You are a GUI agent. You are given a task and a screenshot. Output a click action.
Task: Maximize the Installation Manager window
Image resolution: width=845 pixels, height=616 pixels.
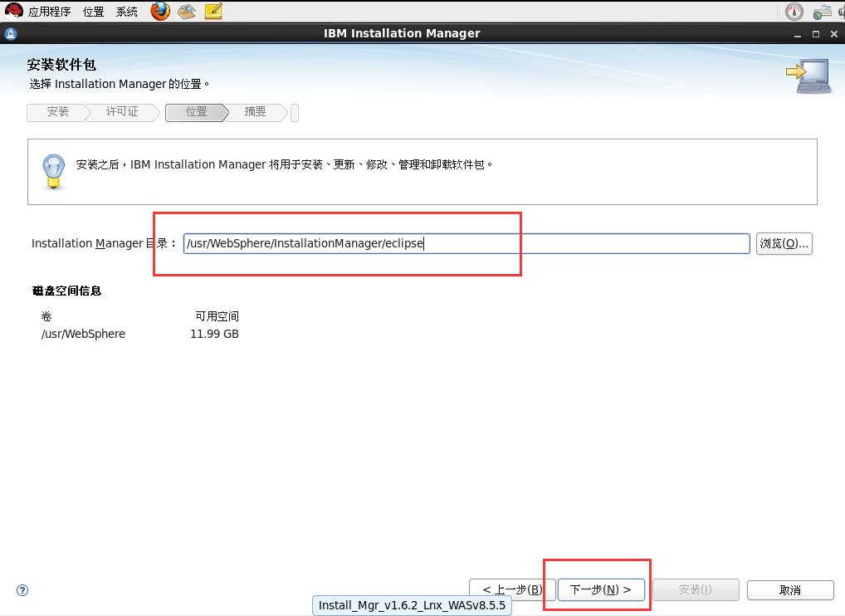816,34
